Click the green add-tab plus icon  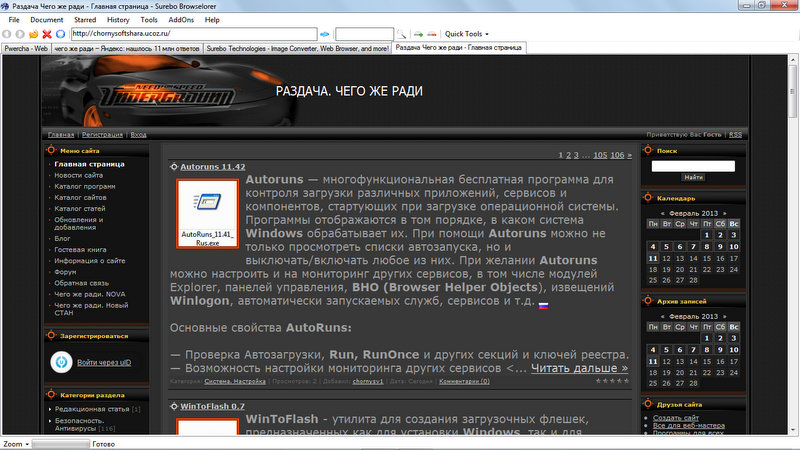[418, 34]
